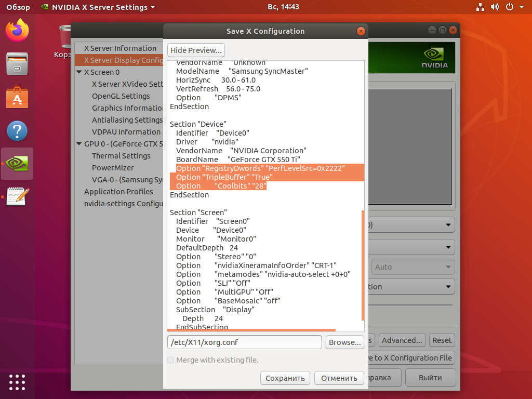The image size is (532, 399).
Task: Open the dropdown ending in 'tion'
Action: tap(411, 287)
